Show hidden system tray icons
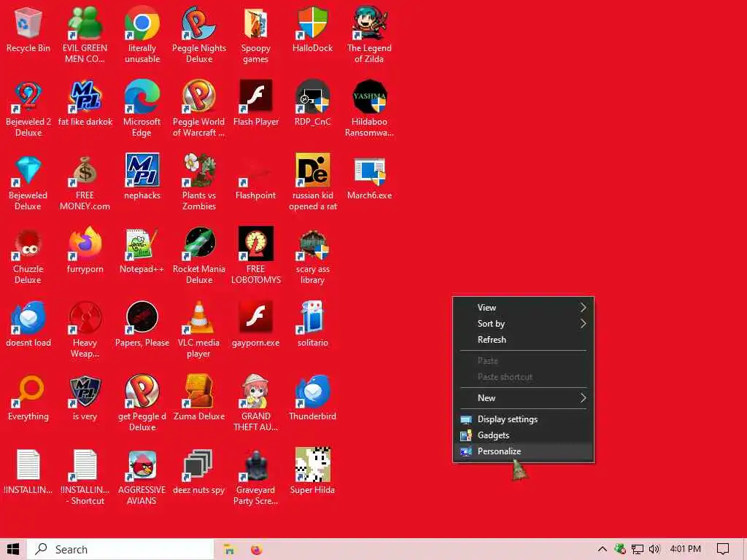The image size is (747, 560). point(602,549)
